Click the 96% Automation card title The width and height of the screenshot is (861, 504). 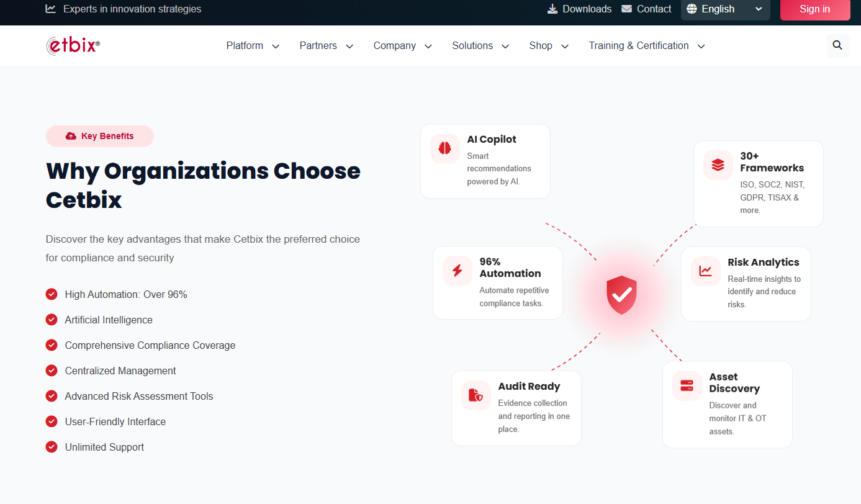coord(510,268)
